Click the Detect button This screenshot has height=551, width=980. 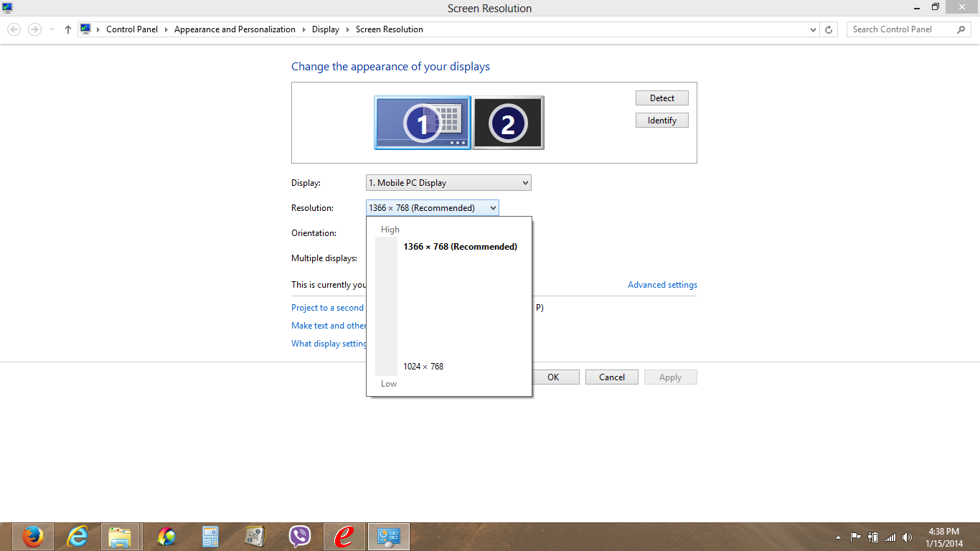pos(661,98)
